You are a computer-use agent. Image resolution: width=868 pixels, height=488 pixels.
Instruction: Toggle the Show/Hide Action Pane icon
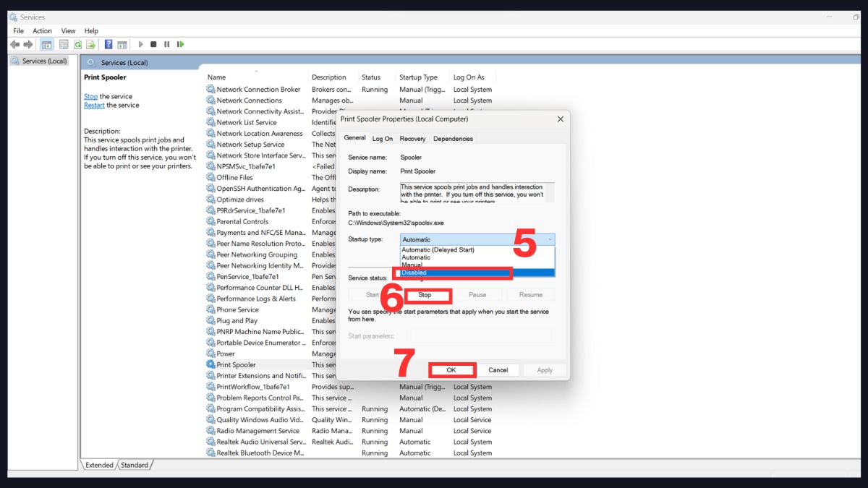[122, 44]
